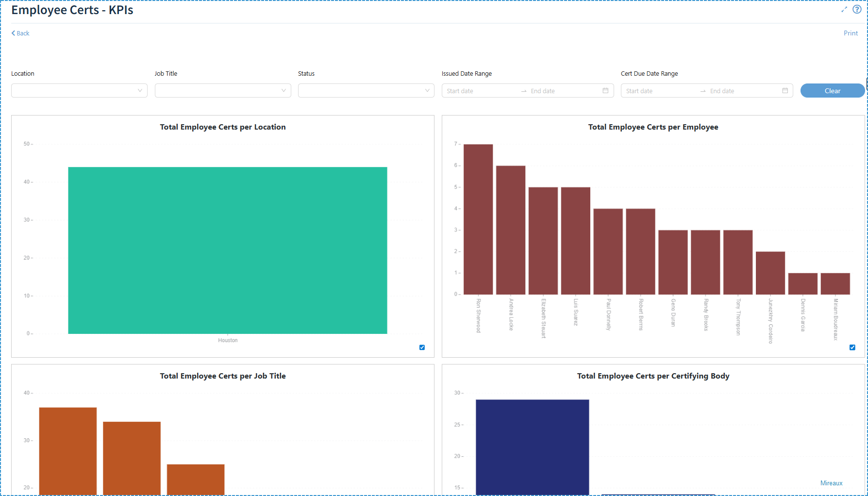Click the expand to fullscreen icon
The width and height of the screenshot is (868, 496).
844,9
